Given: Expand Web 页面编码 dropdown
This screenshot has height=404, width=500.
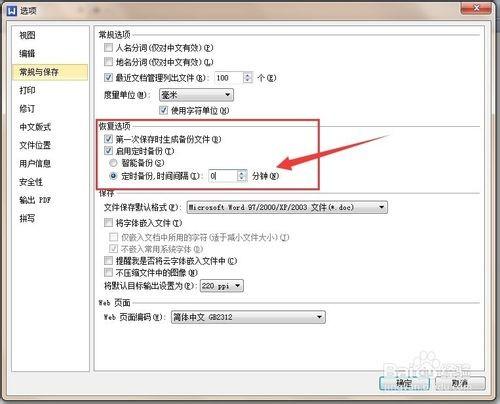Looking at the screenshot, I should pyautogui.click(x=248, y=317).
